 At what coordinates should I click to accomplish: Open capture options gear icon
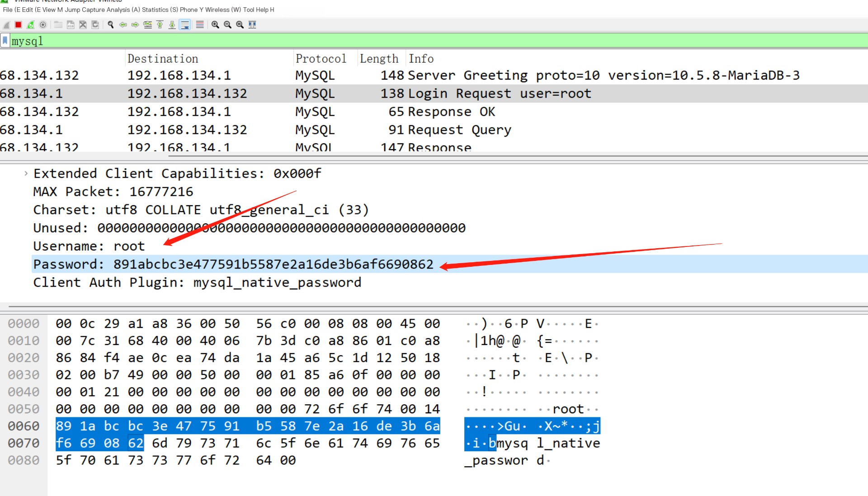coord(43,25)
